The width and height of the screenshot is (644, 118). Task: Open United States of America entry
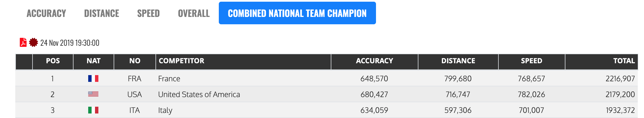199,95
